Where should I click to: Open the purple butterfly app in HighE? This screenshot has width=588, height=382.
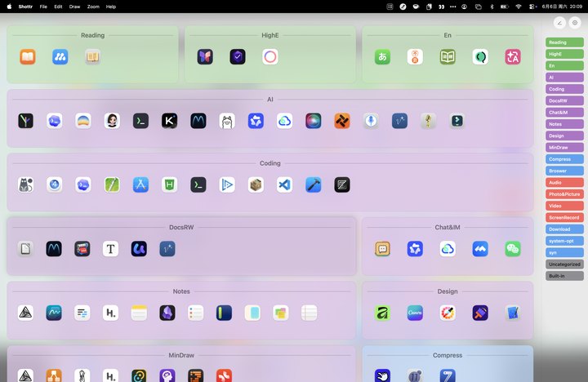[x=205, y=57]
